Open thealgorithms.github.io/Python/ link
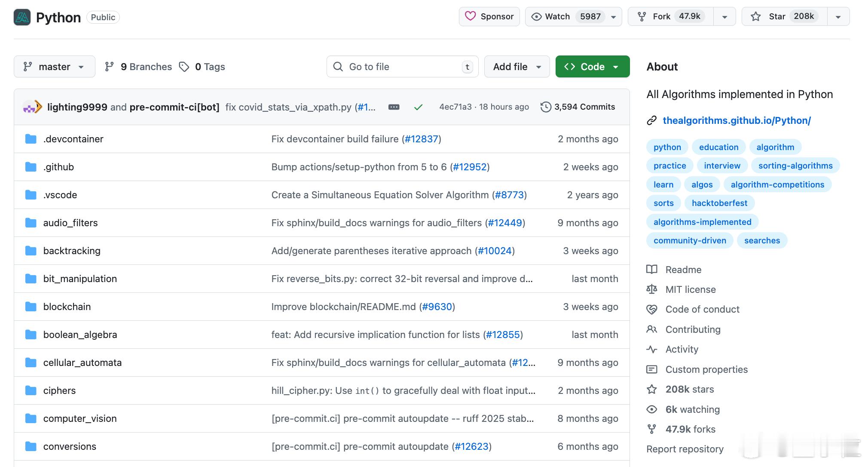The height and width of the screenshot is (467, 868). pyautogui.click(x=737, y=120)
